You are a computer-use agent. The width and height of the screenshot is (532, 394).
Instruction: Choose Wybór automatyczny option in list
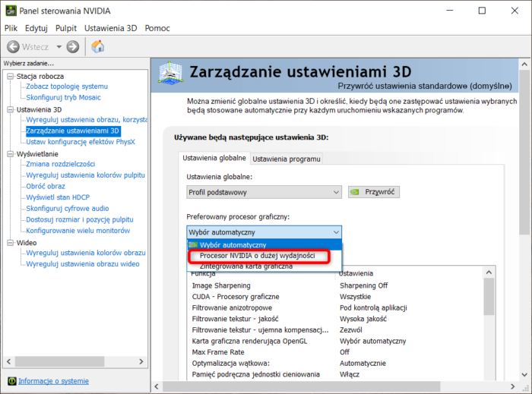pyautogui.click(x=264, y=244)
